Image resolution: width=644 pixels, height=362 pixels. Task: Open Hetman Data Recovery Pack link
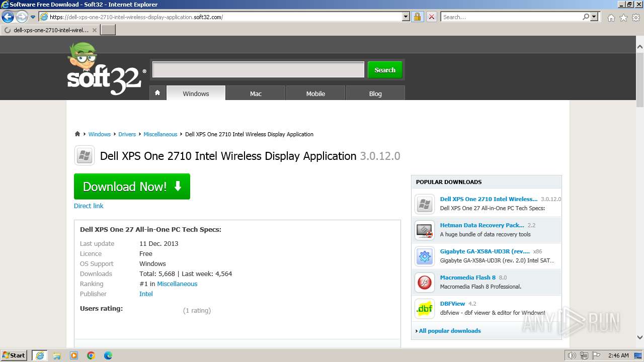[x=482, y=225]
